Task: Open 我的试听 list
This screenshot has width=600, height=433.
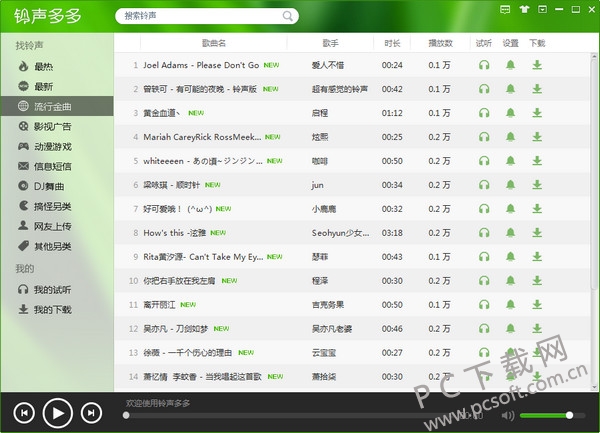Action: pyautogui.click(x=57, y=290)
